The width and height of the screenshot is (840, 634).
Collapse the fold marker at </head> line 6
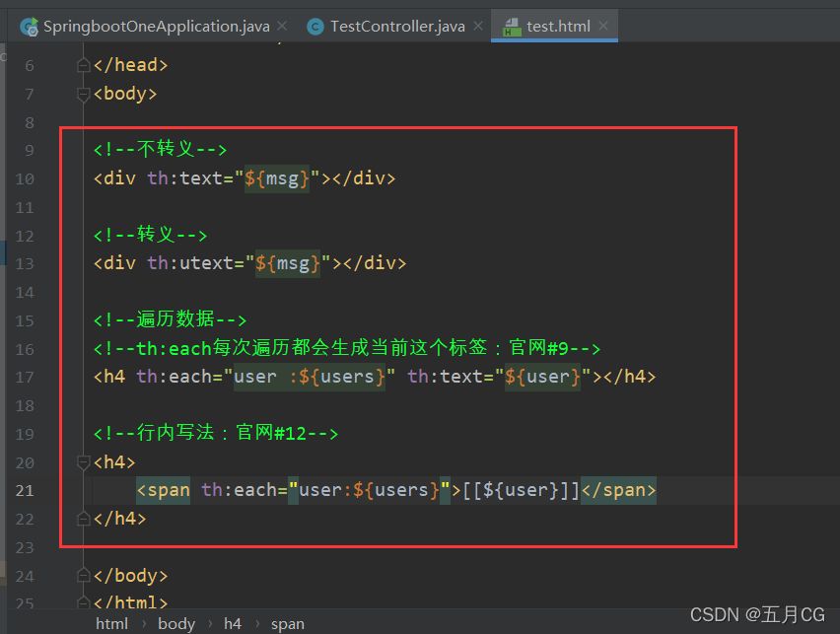(83, 65)
